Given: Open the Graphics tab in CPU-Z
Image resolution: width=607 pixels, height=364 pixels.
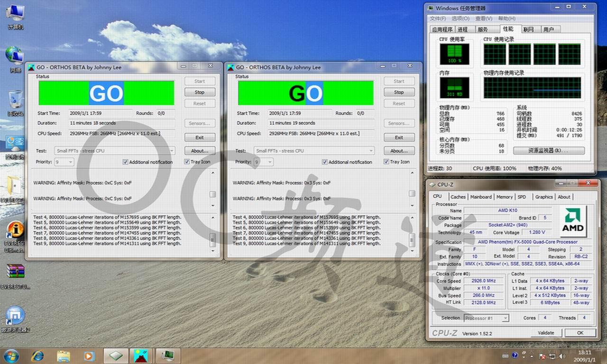Looking at the screenshot, I should (544, 197).
